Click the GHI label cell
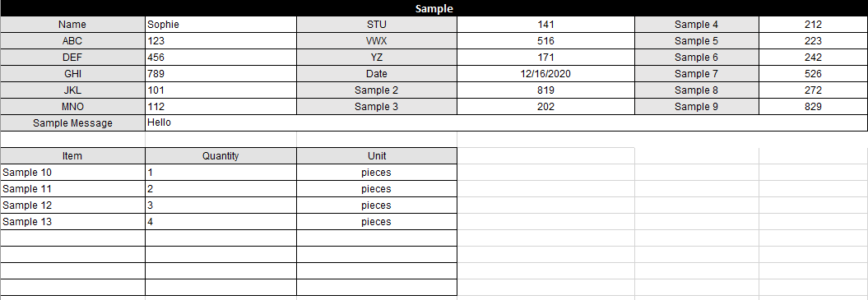The height and width of the screenshot is (300, 868). pyautogui.click(x=72, y=74)
